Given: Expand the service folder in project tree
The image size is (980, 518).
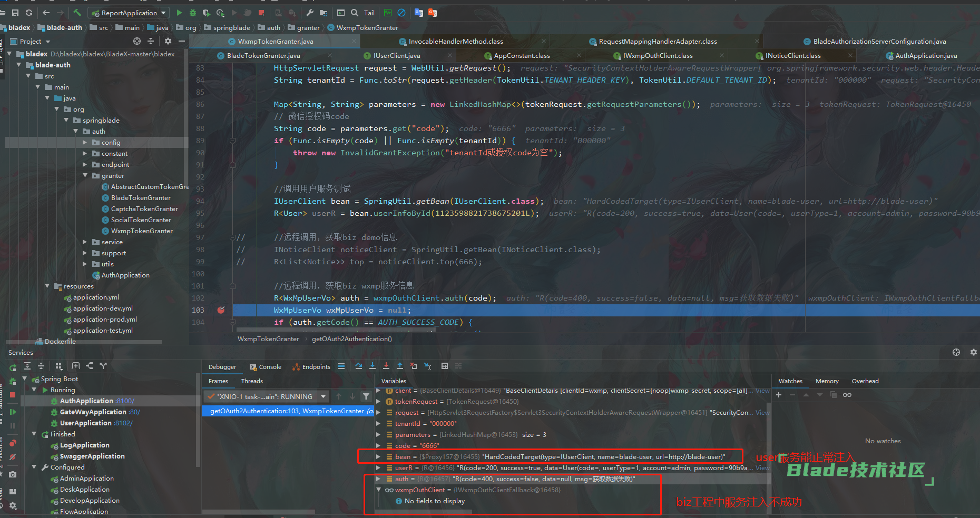Looking at the screenshot, I should [x=85, y=242].
